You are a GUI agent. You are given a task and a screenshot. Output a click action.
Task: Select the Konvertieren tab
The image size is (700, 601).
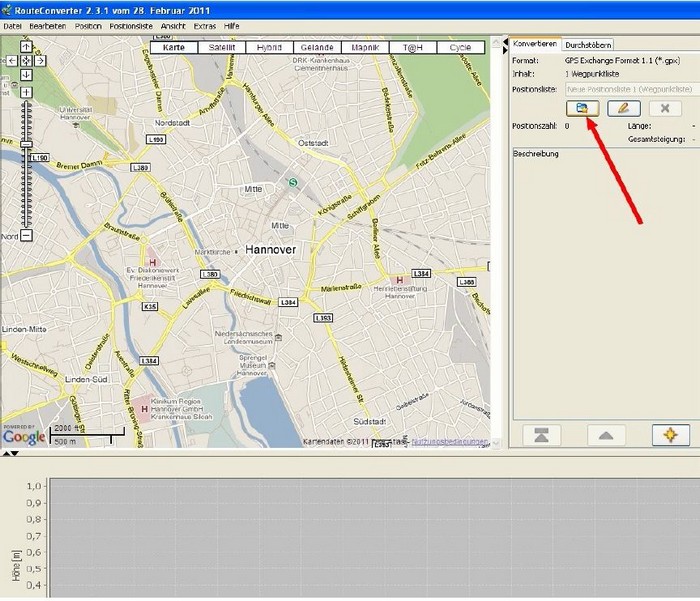click(x=535, y=44)
